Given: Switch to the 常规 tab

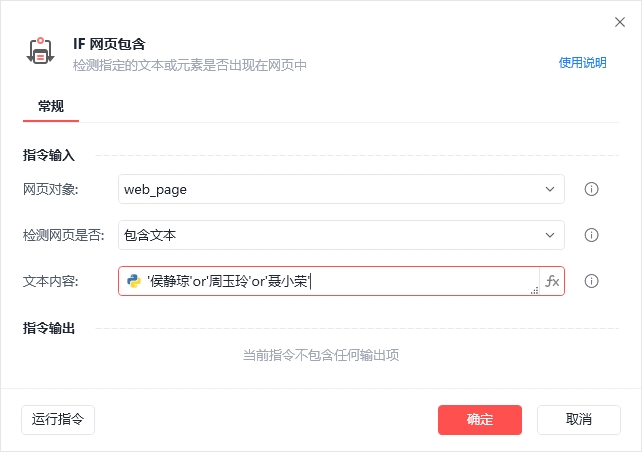Looking at the screenshot, I should tap(51, 106).
